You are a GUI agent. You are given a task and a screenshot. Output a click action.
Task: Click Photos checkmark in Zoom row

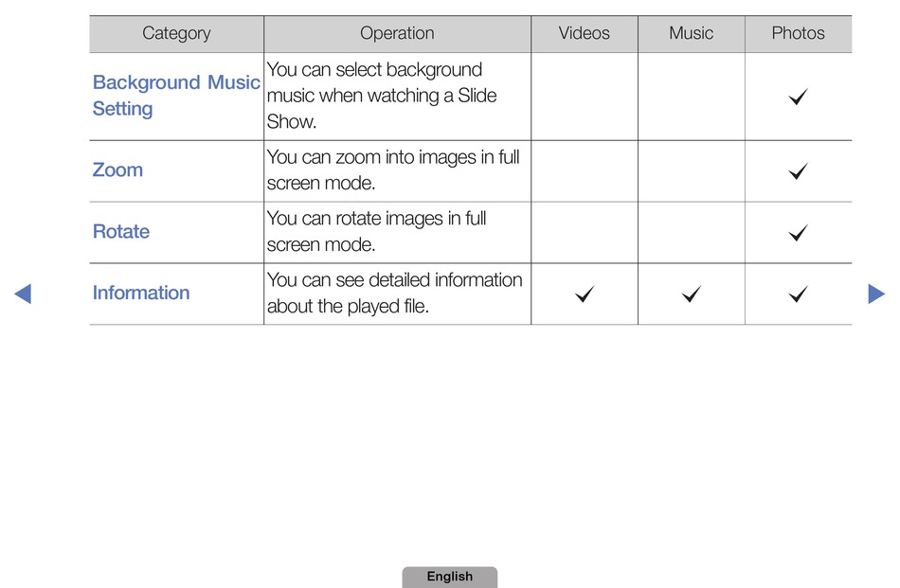tap(798, 171)
